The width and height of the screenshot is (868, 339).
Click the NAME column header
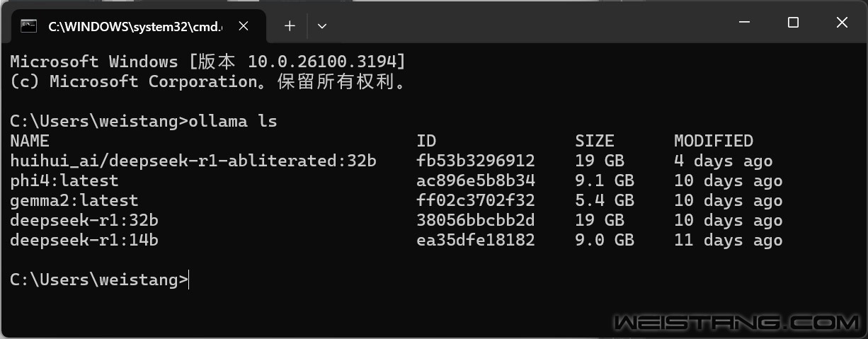[x=30, y=141]
